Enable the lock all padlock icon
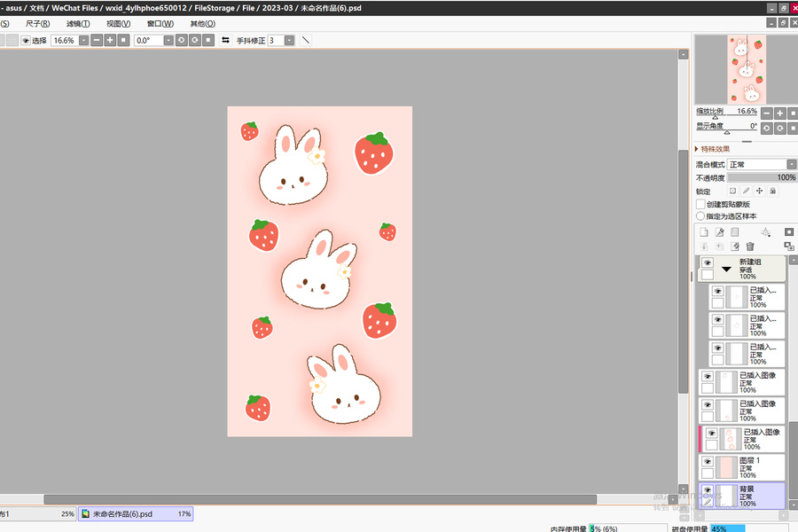This screenshot has width=798, height=532. coord(772,191)
